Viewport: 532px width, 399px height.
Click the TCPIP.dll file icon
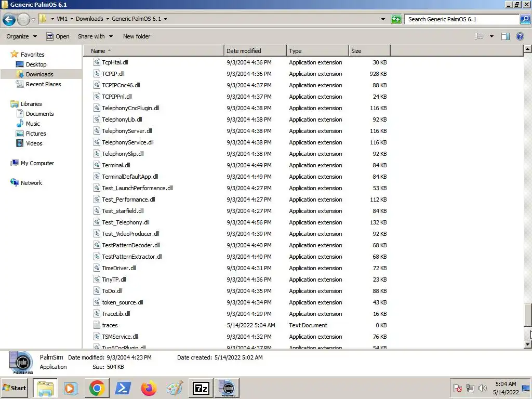(97, 74)
